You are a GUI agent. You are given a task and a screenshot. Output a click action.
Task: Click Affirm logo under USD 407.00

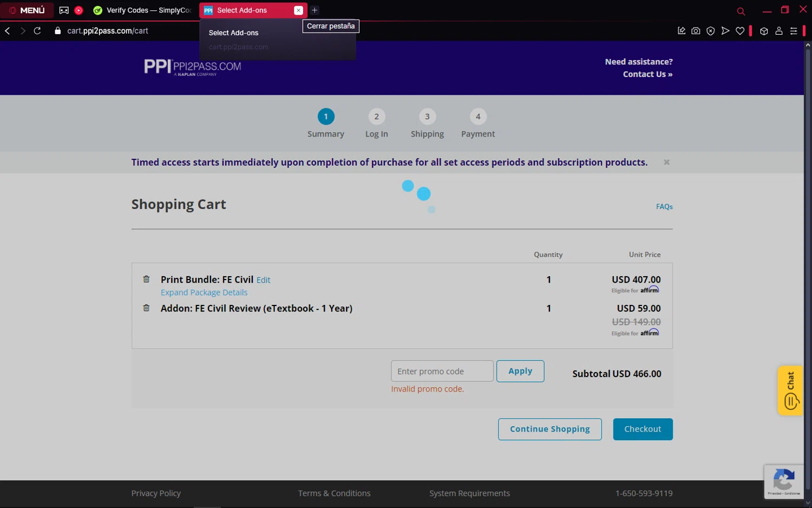click(x=650, y=290)
